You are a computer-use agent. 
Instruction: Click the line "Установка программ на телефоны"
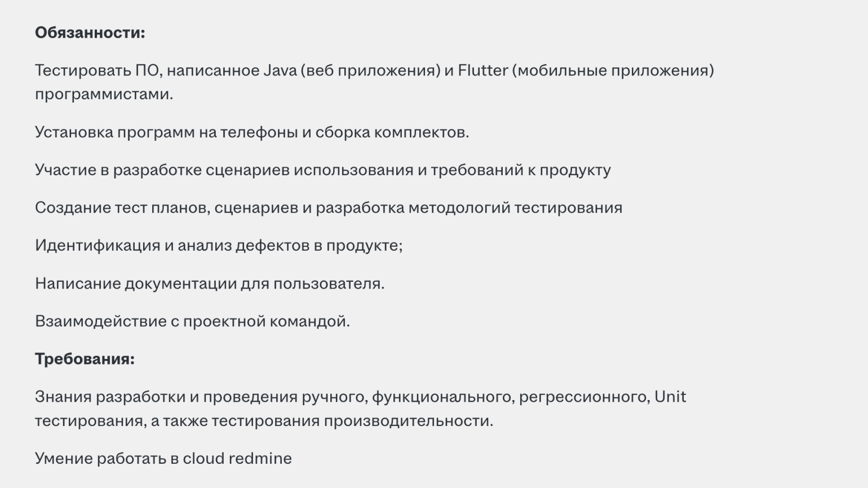[x=251, y=132]
